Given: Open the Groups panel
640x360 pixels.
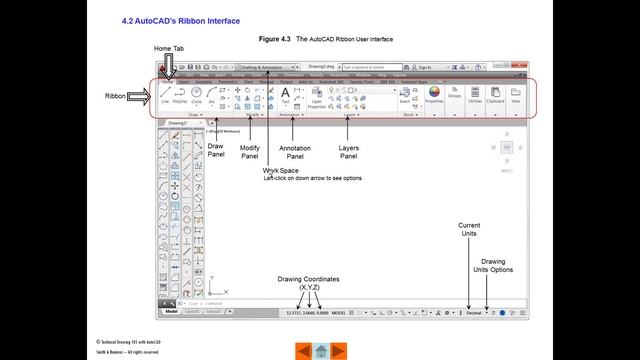Looking at the screenshot, I should (454, 93).
